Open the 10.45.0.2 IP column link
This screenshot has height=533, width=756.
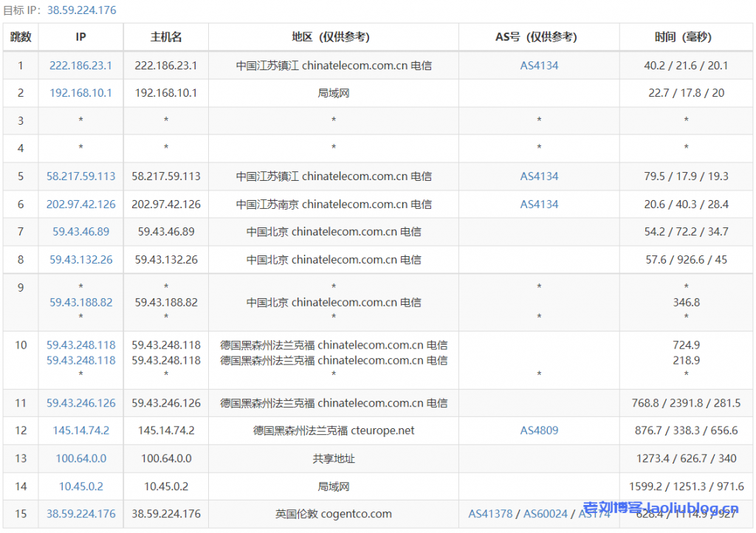coord(80,486)
